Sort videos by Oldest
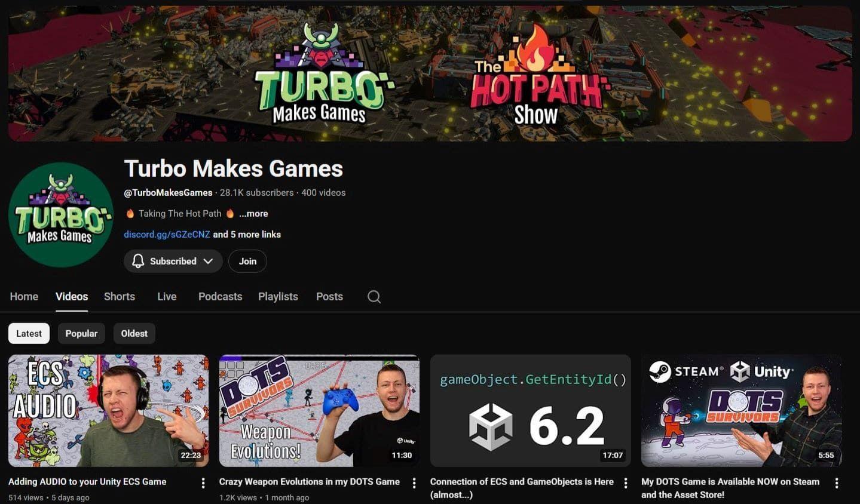The image size is (860, 504). point(134,333)
